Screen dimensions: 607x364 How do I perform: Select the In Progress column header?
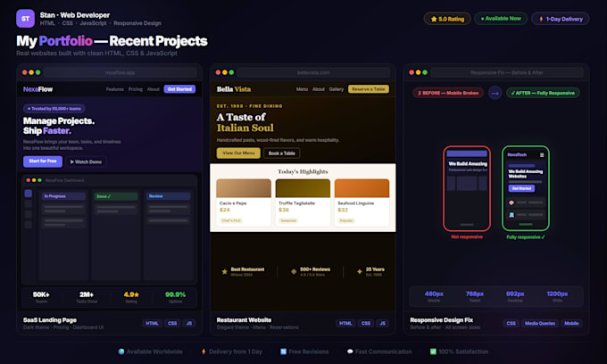point(64,196)
